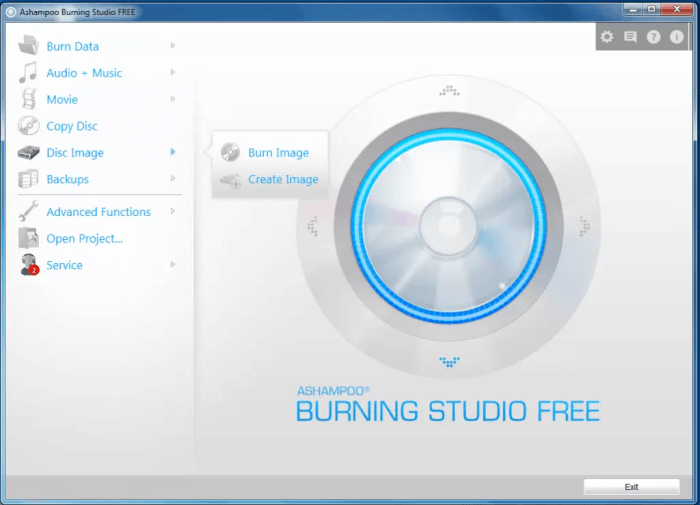Image resolution: width=700 pixels, height=505 pixels.
Task: Close the Ashampoo Burning Studio window
Action: coord(677,9)
